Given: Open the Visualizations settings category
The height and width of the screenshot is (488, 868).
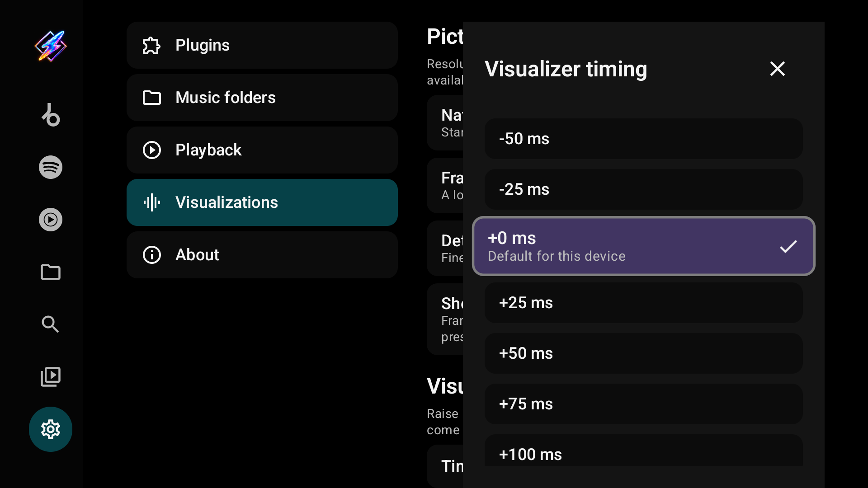Looking at the screenshot, I should tap(262, 202).
